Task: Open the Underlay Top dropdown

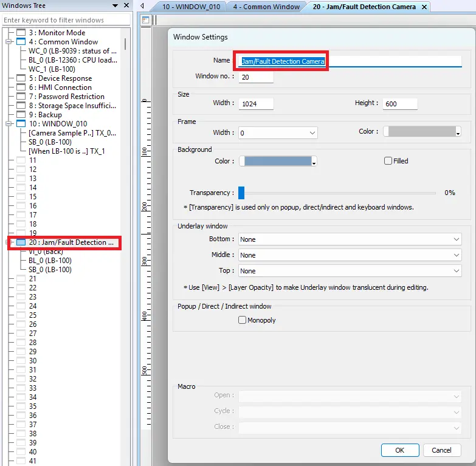Action: [350, 270]
